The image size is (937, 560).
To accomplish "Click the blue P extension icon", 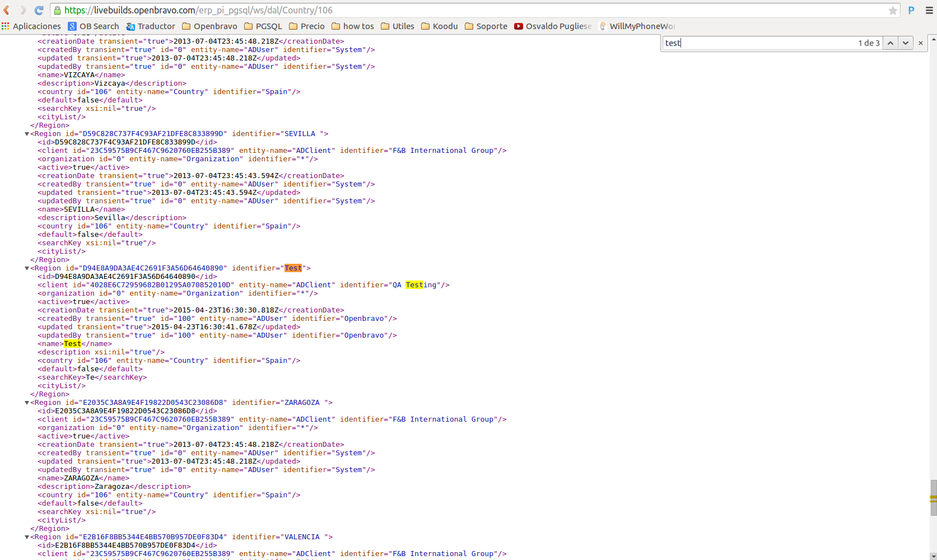I will point(911,10).
